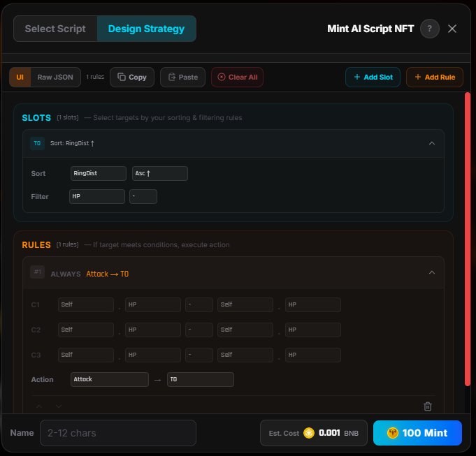Open the Attack action dropdown

click(x=110, y=380)
